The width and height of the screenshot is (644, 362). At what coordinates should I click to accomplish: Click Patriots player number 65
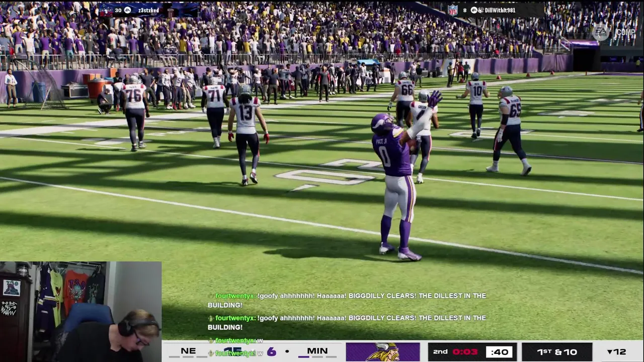[509, 131]
